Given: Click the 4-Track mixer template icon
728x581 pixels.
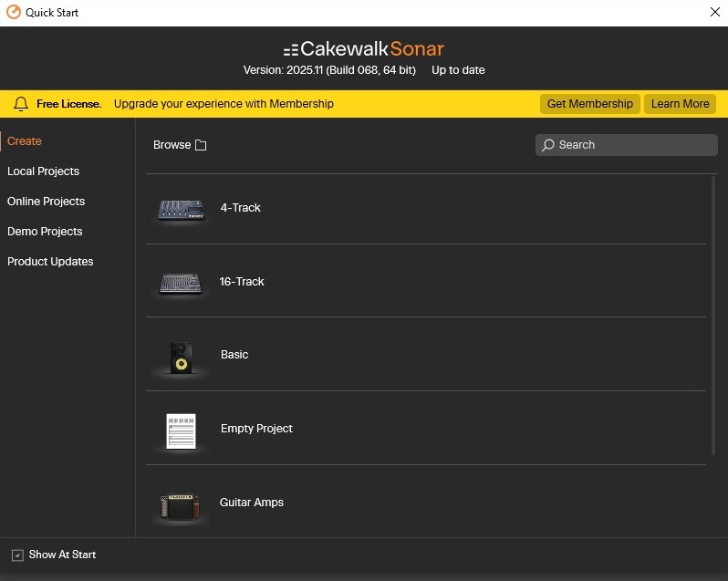Looking at the screenshot, I should click(x=181, y=210).
